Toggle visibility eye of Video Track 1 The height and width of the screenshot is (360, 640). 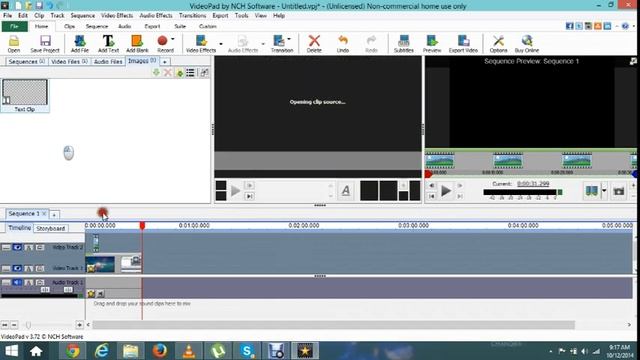(17, 268)
